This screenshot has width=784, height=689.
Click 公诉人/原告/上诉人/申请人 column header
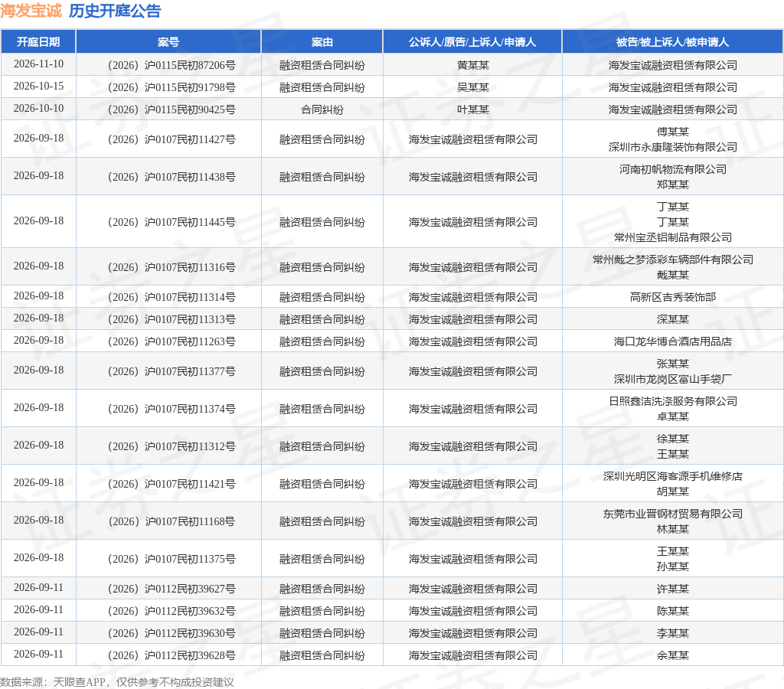tap(472, 42)
